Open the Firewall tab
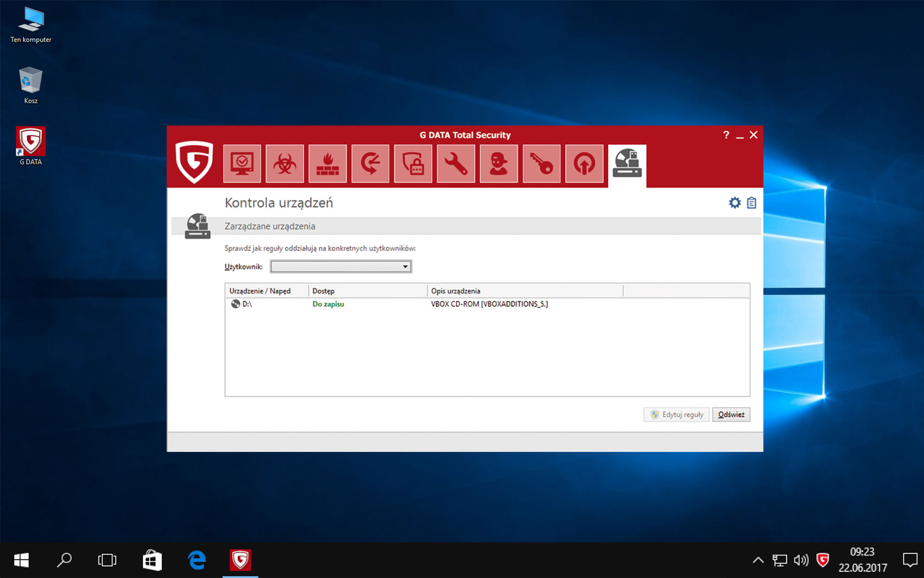Screen dimensions: 924x578 coord(328,163)
